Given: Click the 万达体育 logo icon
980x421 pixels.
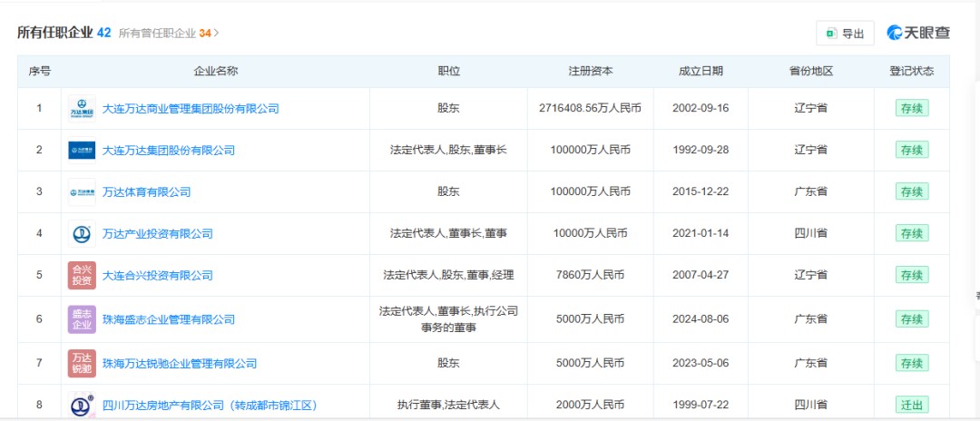Looking at the screenshot, I should tap(82, 192).
